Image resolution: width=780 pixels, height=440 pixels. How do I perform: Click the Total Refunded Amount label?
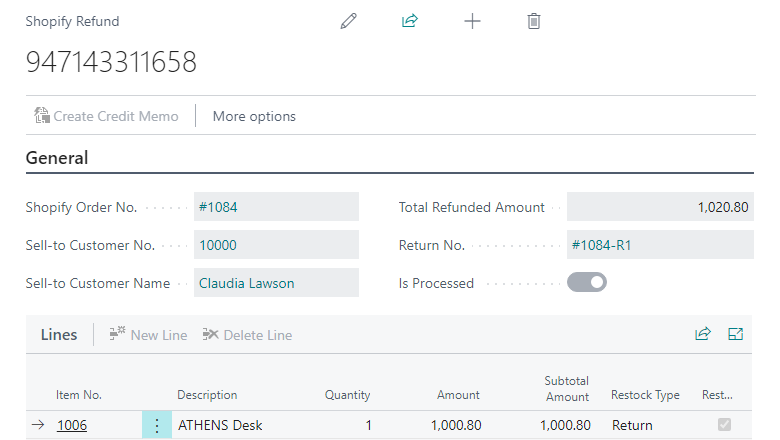pos(472,207)
